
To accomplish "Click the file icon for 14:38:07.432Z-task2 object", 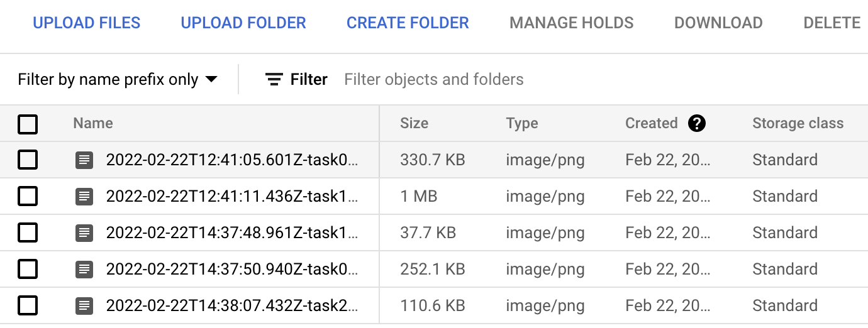I will 84,306.
